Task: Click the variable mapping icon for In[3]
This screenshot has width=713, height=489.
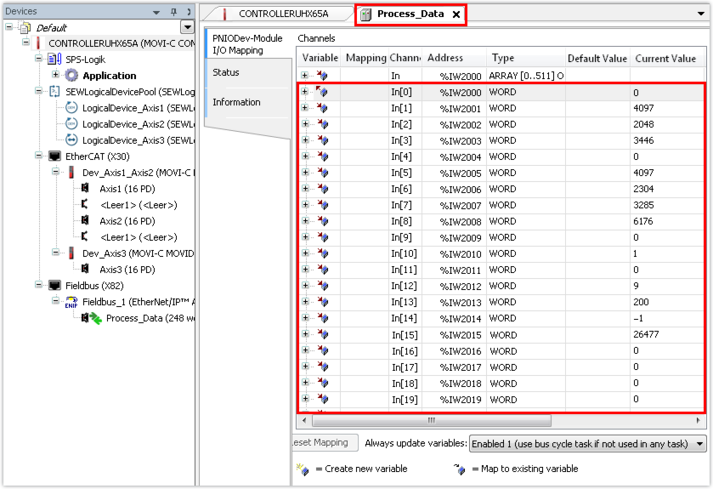Action: click(323, 141)
